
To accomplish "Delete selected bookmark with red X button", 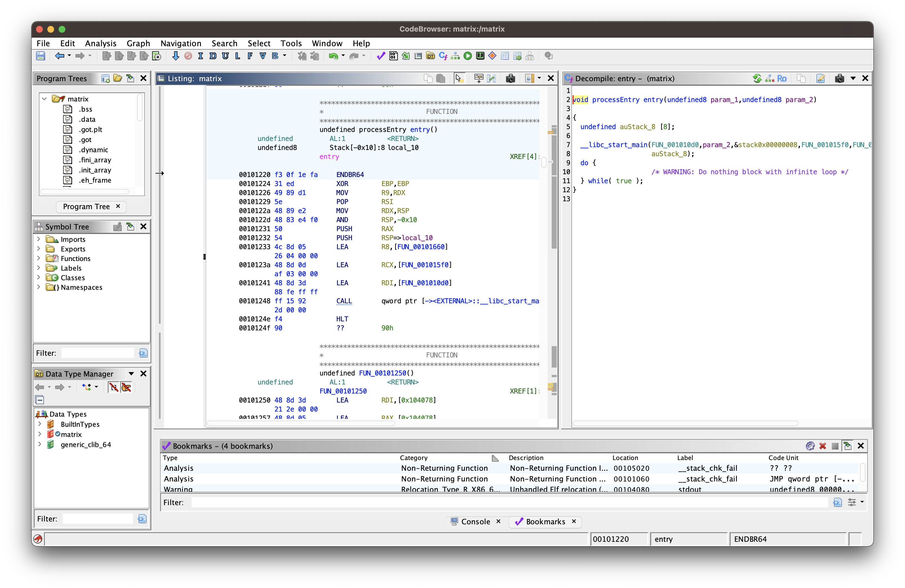I will point(822,446).
